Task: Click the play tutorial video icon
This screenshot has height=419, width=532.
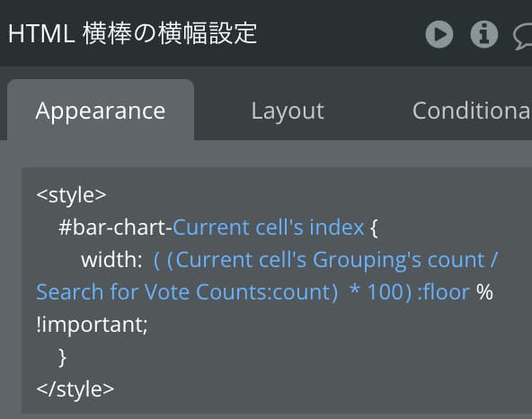Action: coord(439,34)
